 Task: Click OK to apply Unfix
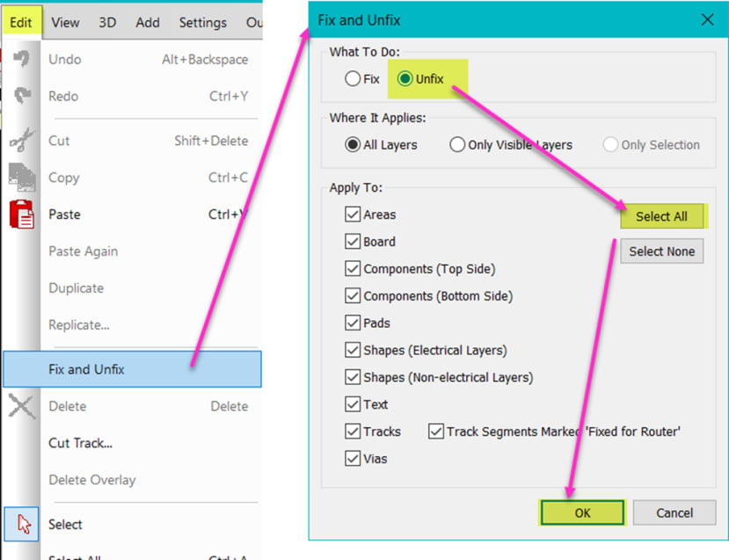coord(582,513)
